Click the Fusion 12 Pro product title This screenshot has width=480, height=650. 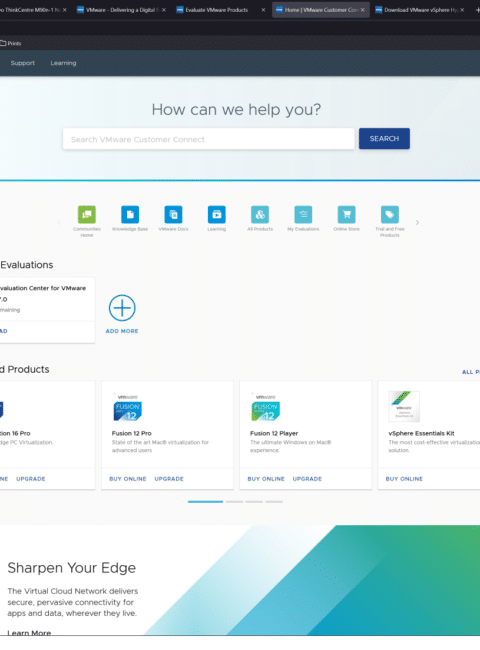pyautogui.click(x=131, y=433)
